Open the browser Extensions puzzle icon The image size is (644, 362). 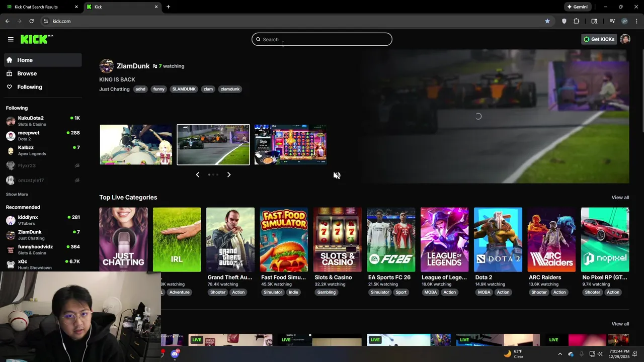(x=577, y=21)
